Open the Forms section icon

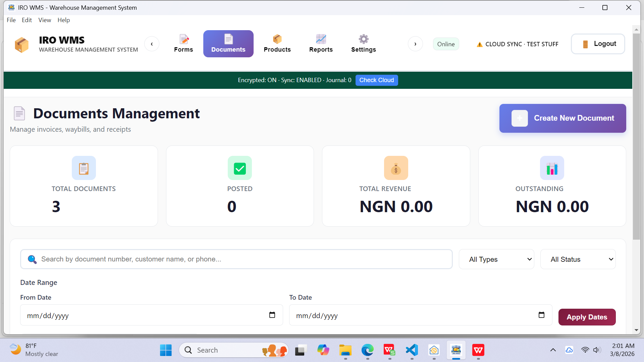coord(183,39)
